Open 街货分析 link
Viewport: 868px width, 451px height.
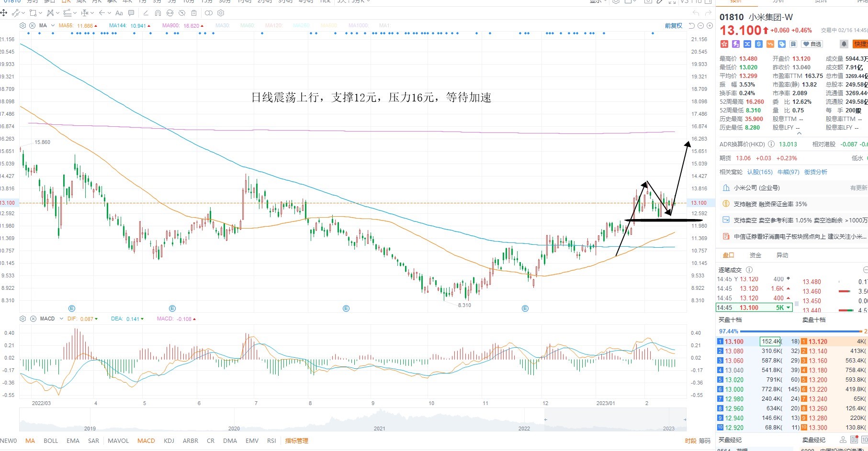815,172
